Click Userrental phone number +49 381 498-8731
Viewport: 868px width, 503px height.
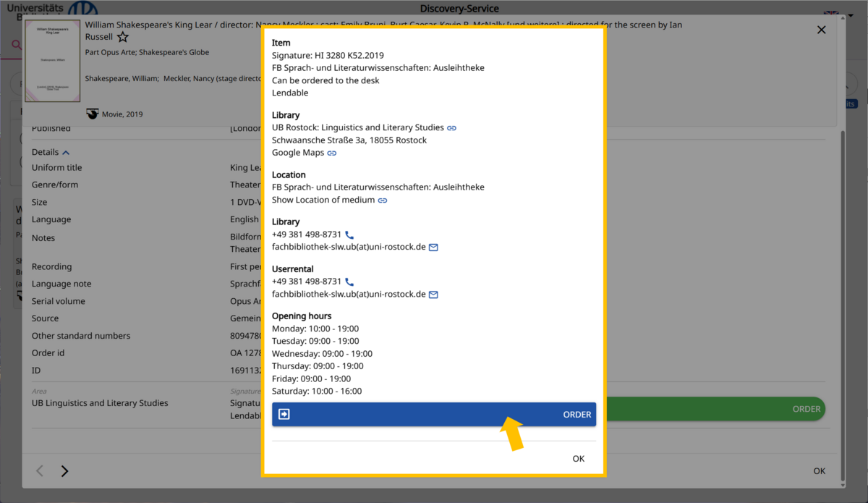[x=307, y=282]
